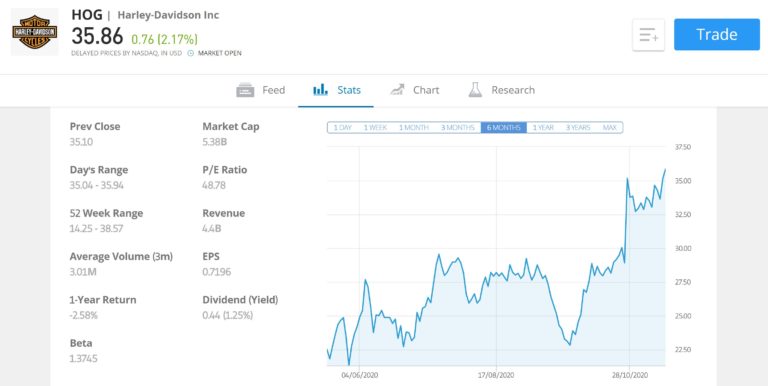Click the market open clock icon

[191, 53]
